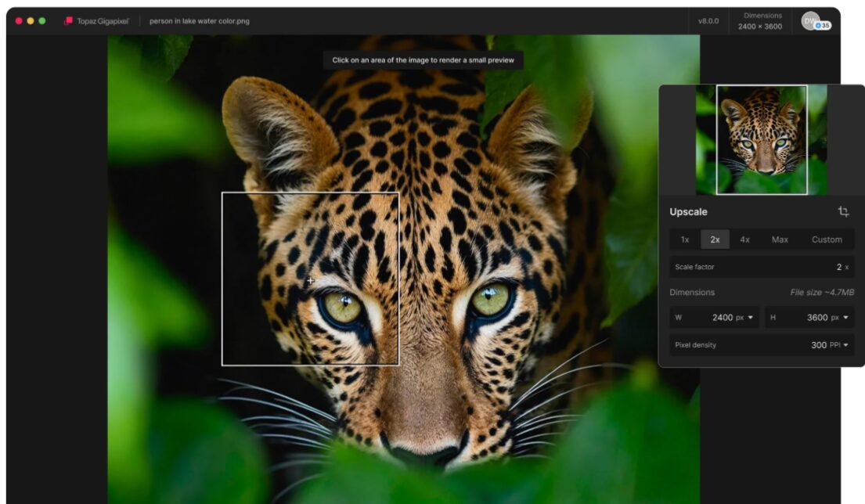Click the file name person in lake water color.png
Viewport: 865px width, 504px height.
coord(200,21)
